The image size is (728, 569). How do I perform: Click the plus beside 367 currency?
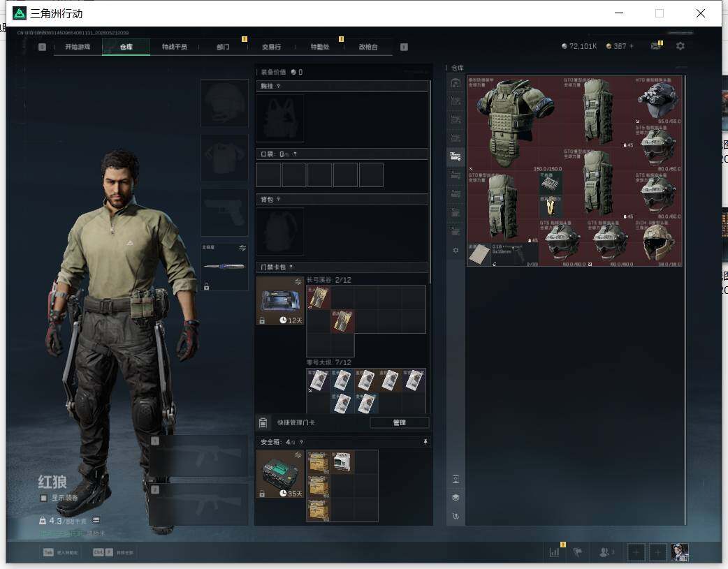click(x=632, y=46)
